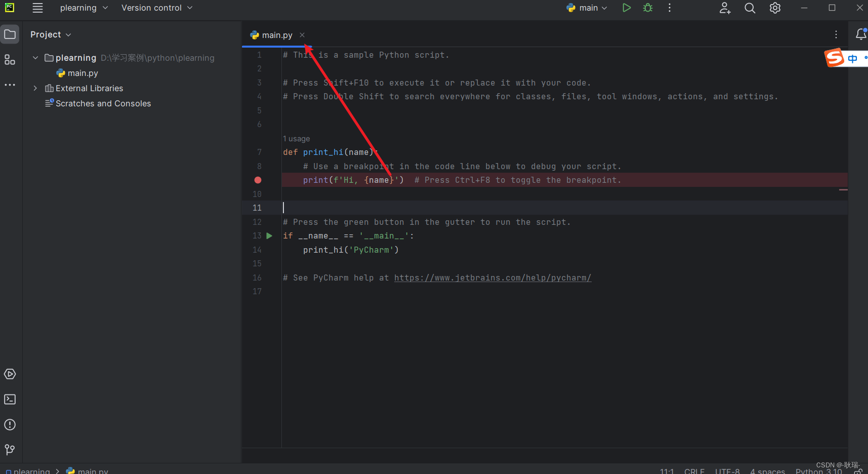The width and height of the screenshot is (868, 474).
Task: Click the '1 usage' hint
Action: click(296, 139)
